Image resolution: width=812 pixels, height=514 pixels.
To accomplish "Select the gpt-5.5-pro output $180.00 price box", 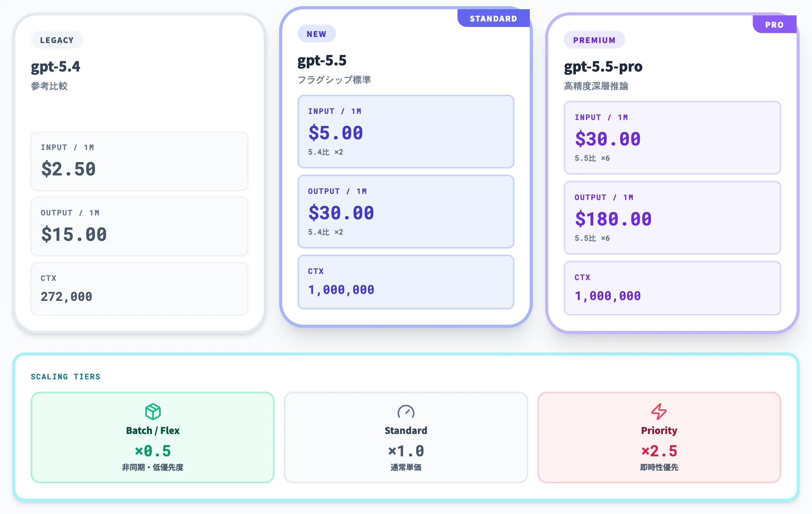I will 672,218.
